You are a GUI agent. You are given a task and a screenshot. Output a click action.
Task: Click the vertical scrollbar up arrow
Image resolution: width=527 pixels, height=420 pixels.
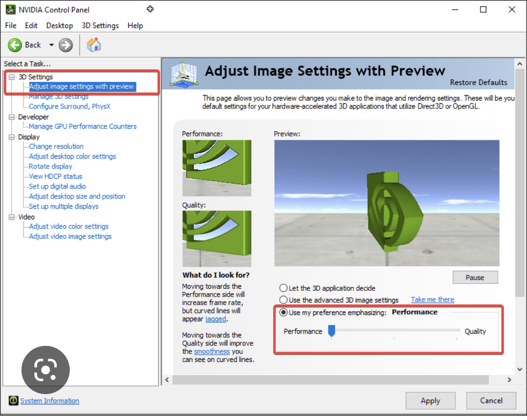tap(519, 63)
